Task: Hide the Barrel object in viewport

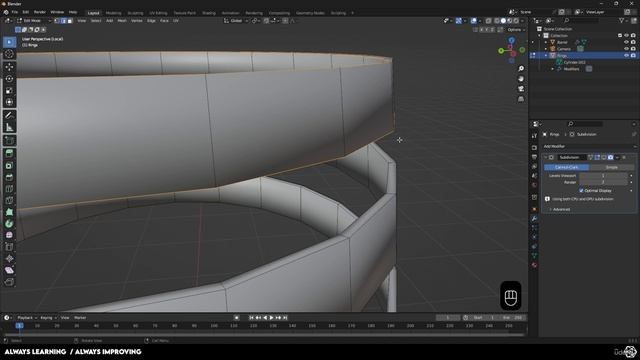Action: [627, 42]
